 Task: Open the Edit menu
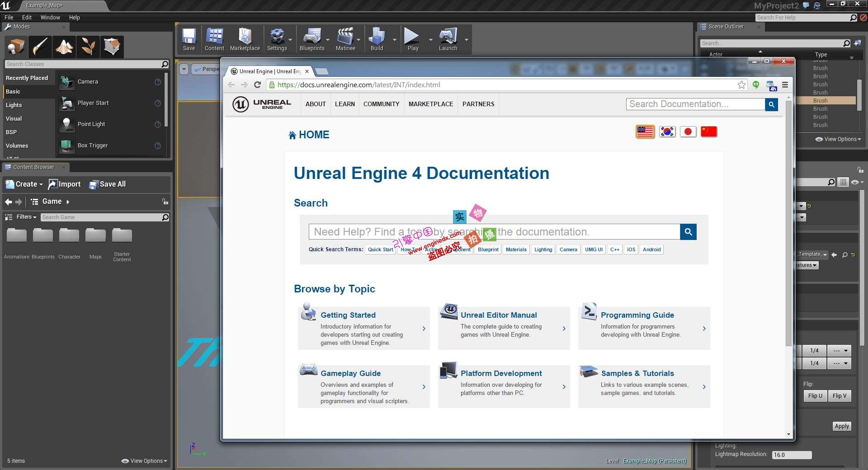27,17
